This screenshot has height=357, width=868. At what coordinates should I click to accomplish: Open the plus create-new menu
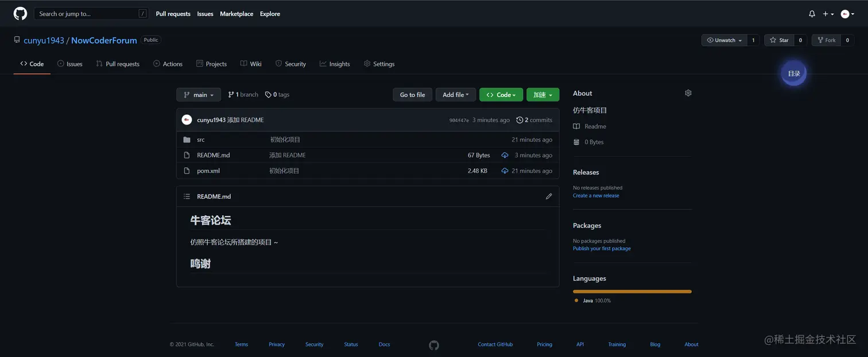point(828,14)
